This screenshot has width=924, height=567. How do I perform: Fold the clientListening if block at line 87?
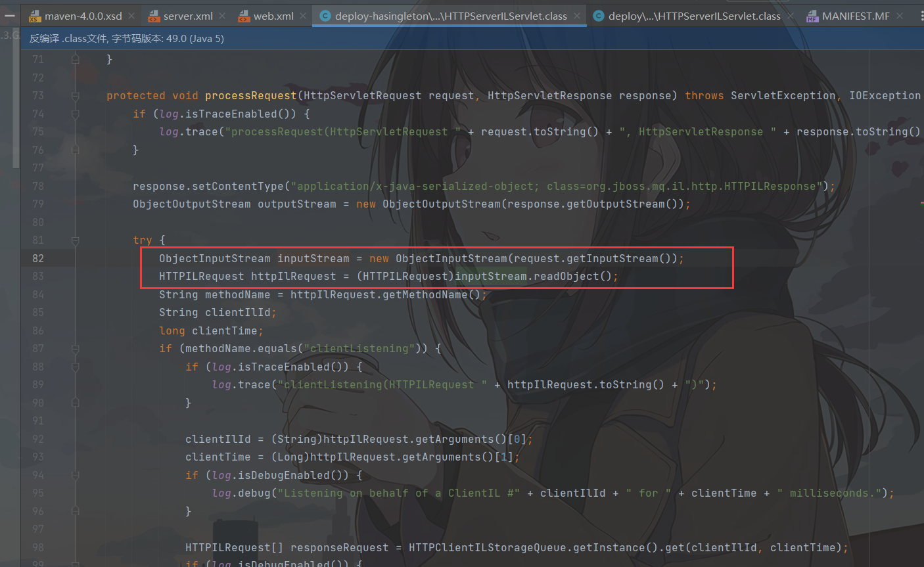(75, 349)
